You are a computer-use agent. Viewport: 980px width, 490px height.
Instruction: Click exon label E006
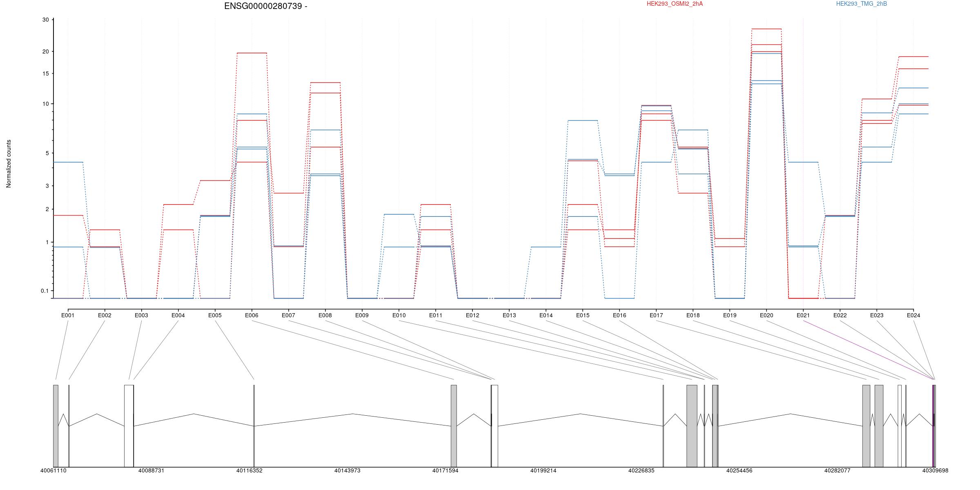tap(252, 315)
